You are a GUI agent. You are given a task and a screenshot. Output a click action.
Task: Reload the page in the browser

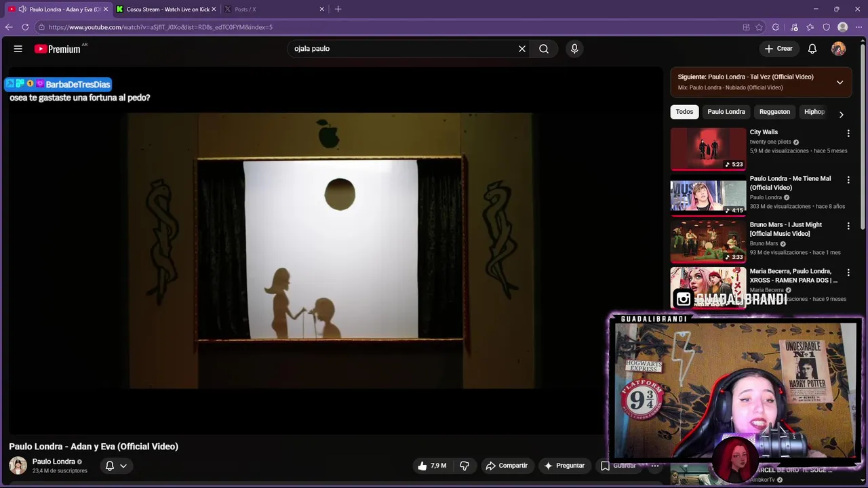tap(25, 27)
